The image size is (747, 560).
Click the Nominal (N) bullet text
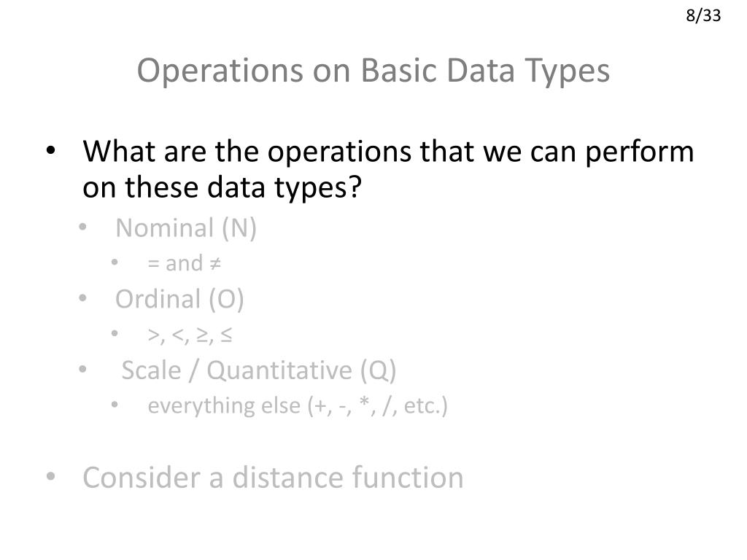[186, 227]
